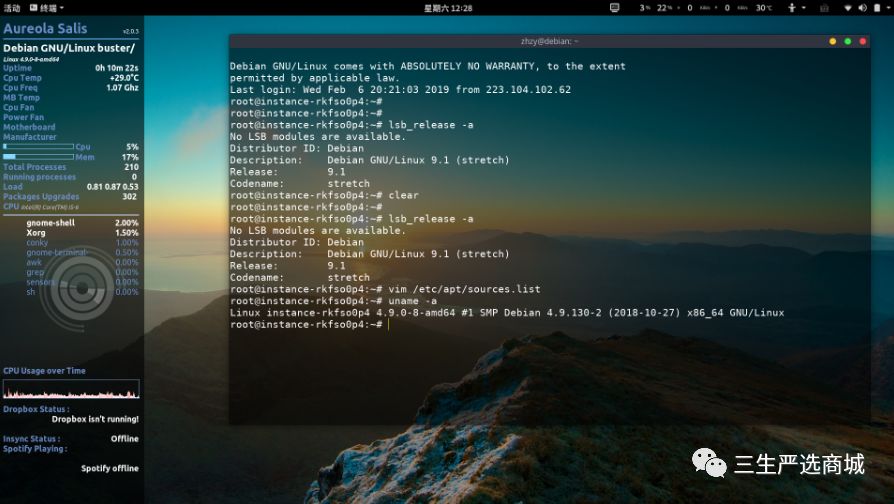The height and width of the screenshot is (504, 894).
Task: Open the 终端 application menu in top bar
Action: pos(47,8)
